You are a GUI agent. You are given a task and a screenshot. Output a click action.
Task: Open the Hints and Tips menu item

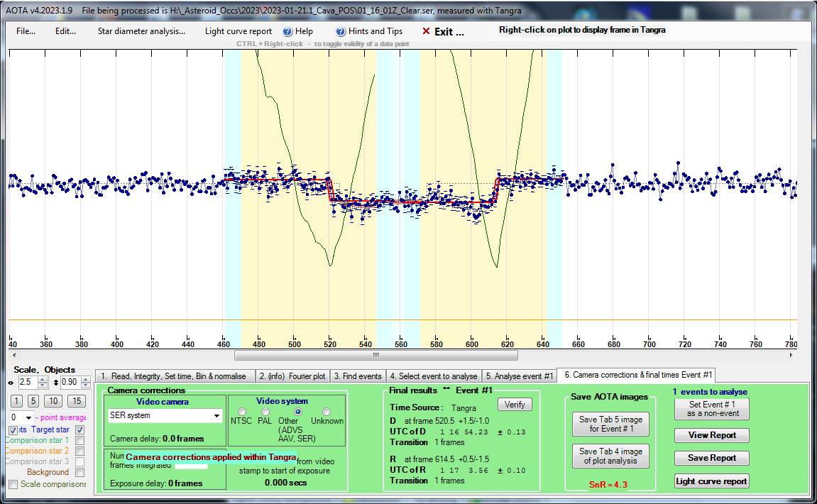click(369, 31)
